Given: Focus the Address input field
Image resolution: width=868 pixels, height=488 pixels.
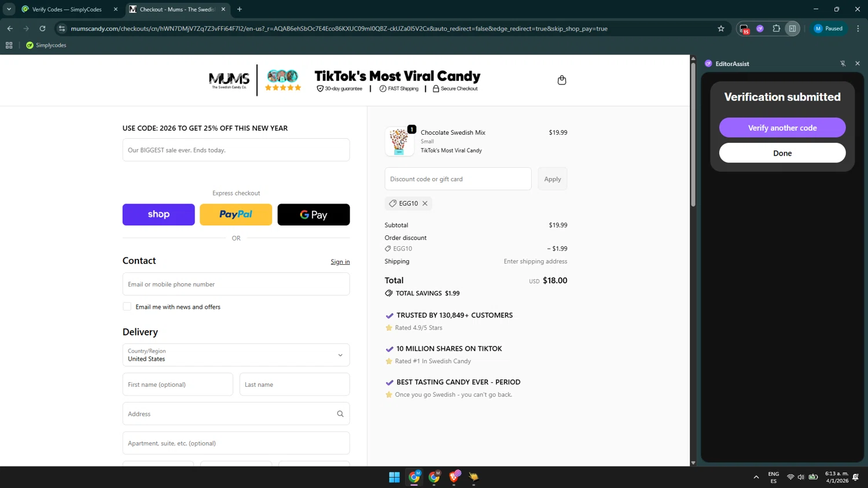Looking at the screenshot, I should [x=236, y=414].
